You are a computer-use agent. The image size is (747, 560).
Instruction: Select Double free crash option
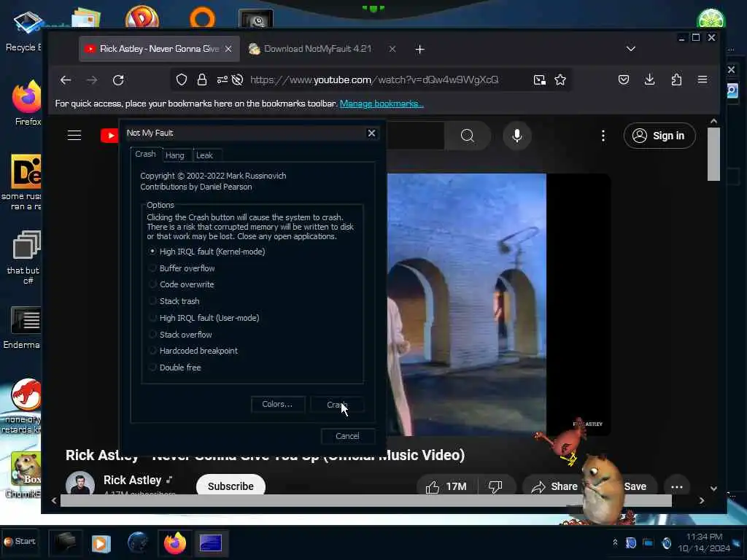(x=175, y=367)
